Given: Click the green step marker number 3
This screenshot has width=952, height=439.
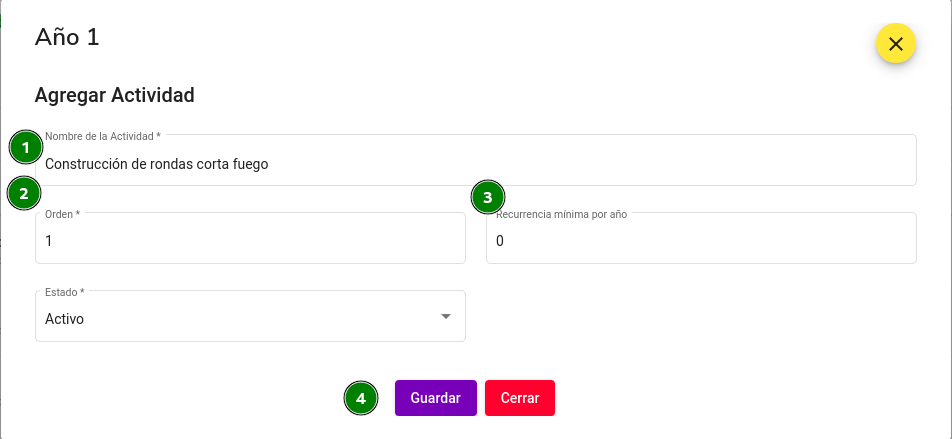Looking at the screenshot, I should click(488, 197).
